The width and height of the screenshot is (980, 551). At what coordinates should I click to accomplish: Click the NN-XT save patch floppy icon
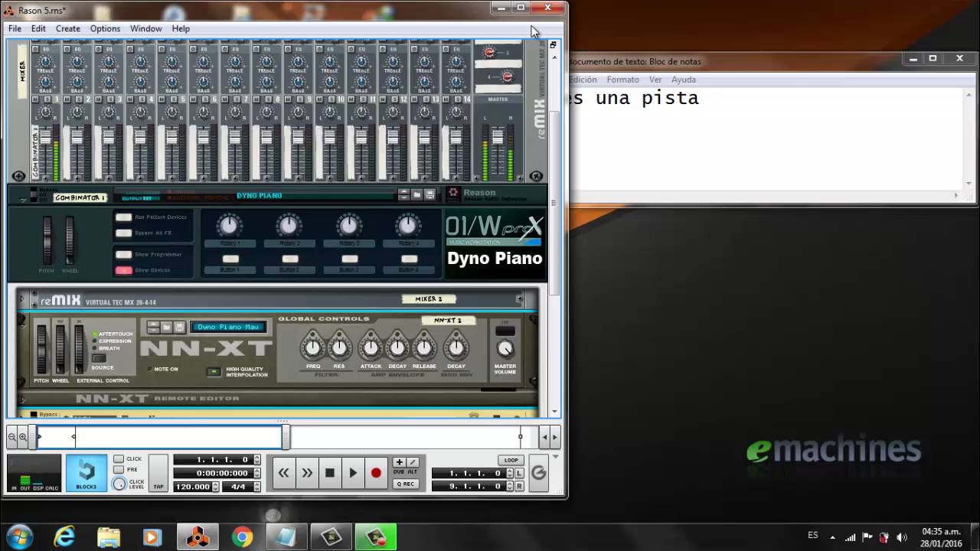click(180, 327)
